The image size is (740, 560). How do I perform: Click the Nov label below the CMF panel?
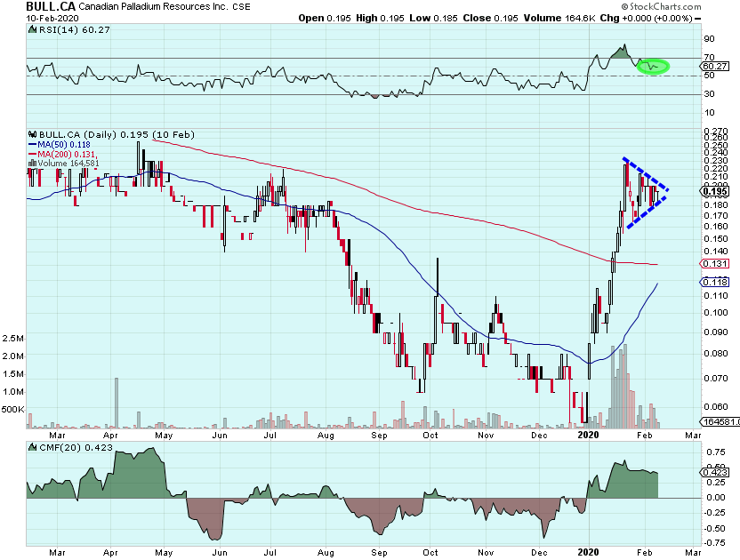[486, 553]
